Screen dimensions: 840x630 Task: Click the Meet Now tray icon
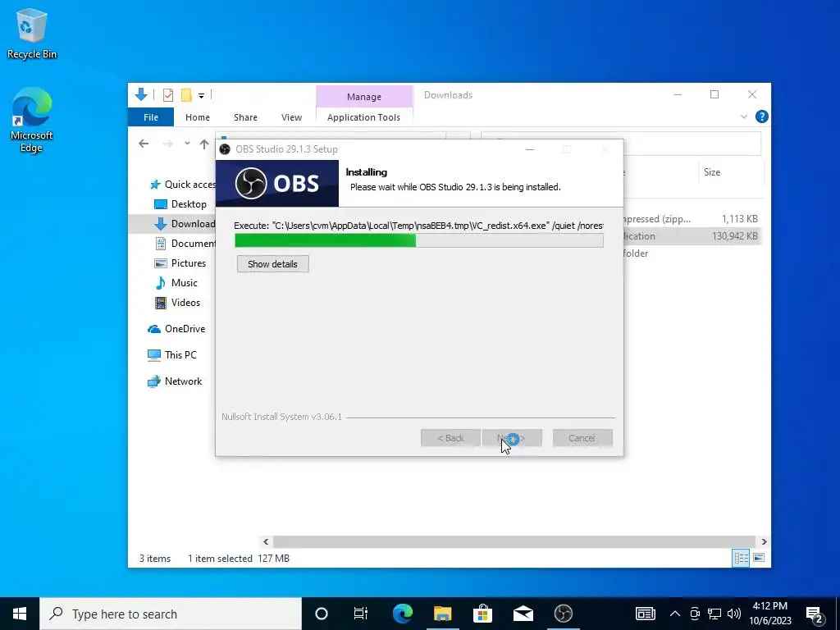click(x=695, y=614)
